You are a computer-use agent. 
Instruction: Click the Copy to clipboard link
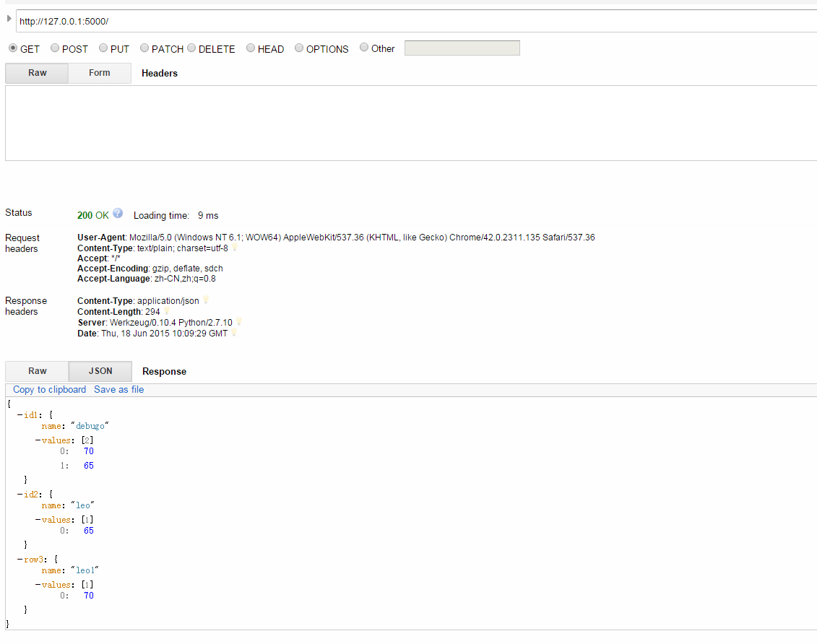click(x=50, y=389)
